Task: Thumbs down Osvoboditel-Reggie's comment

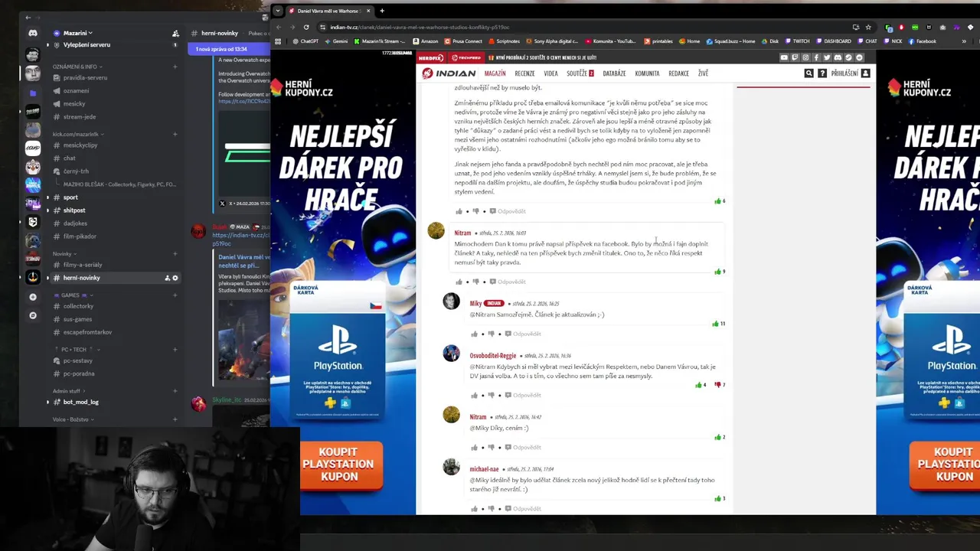Action: 491,395
